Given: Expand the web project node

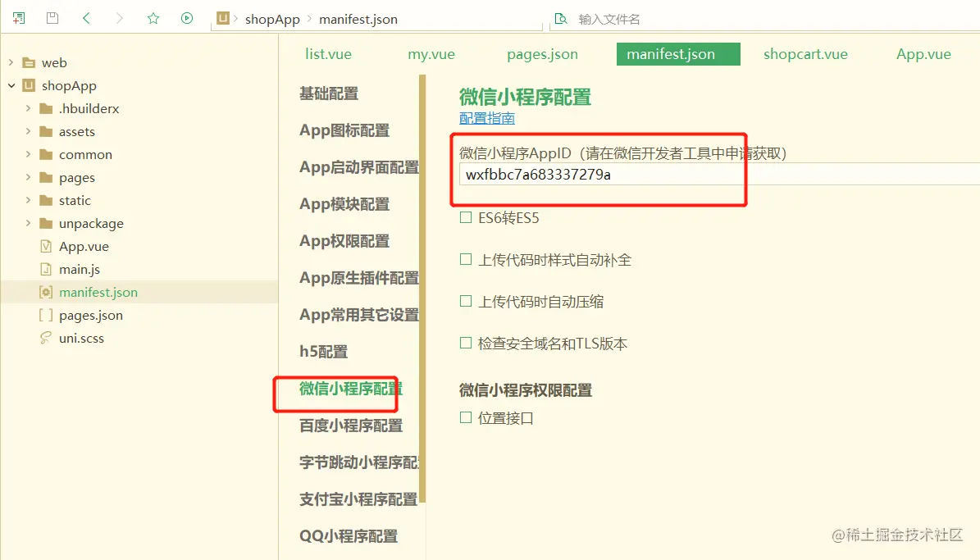Looking at the screenshot, I should pos(11,62).
